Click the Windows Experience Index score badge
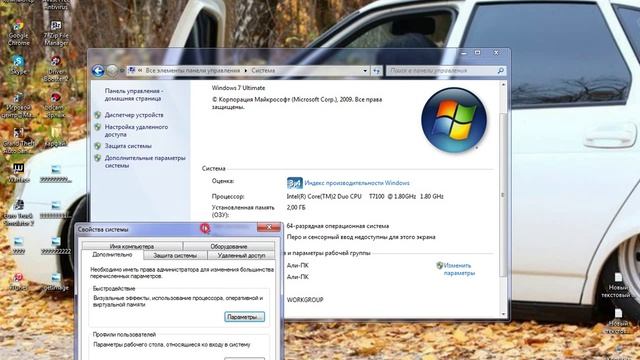640x360 pixels. pos(294,183)
